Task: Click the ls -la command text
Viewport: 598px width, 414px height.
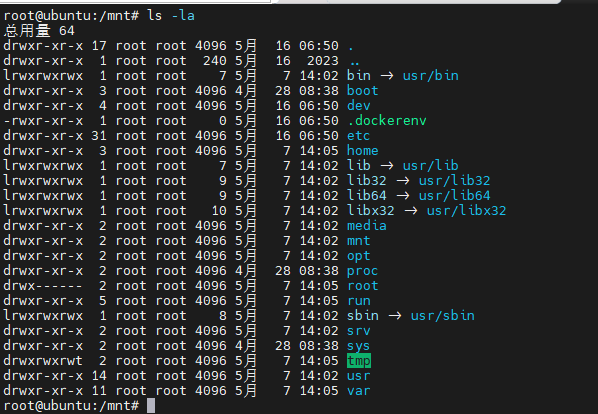Action: 171,16
